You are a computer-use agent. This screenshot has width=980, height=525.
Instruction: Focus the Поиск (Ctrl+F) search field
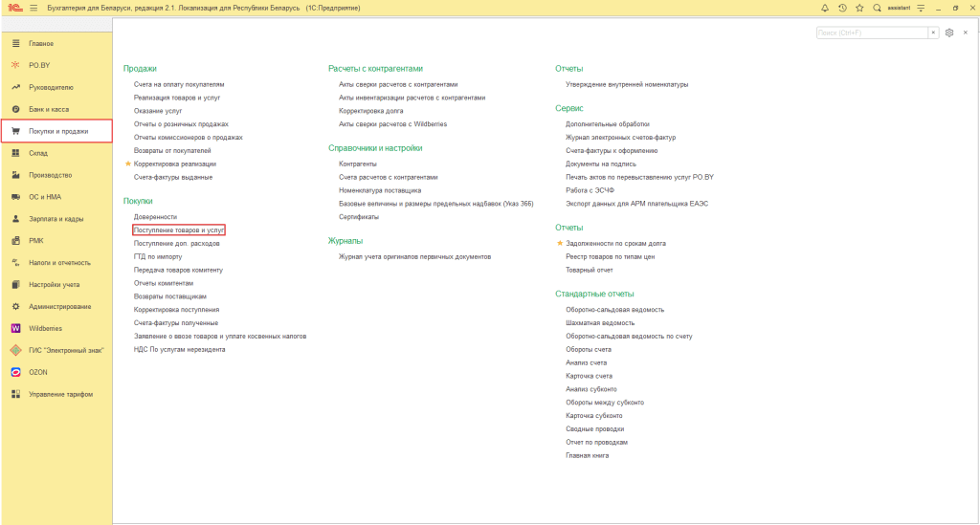click(872, 33)
